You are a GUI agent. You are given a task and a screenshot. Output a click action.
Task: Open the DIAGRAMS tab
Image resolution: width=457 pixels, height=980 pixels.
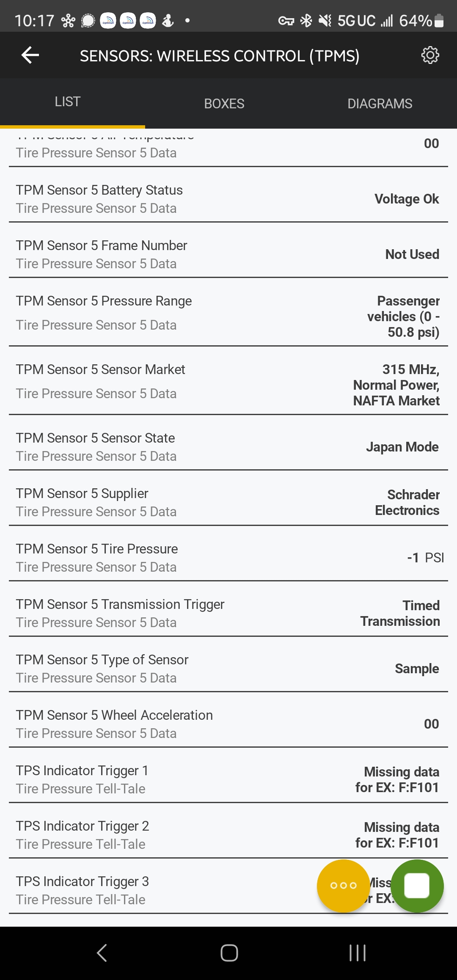[x=380, y=104]
